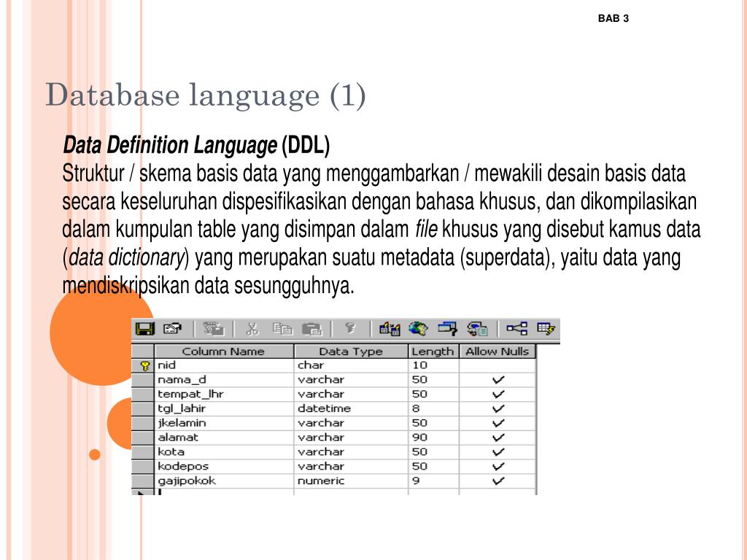Click the empty new column name cell
Image resolution: width=747 pixels, height=560 pixels.
click(x=224, y=492)
